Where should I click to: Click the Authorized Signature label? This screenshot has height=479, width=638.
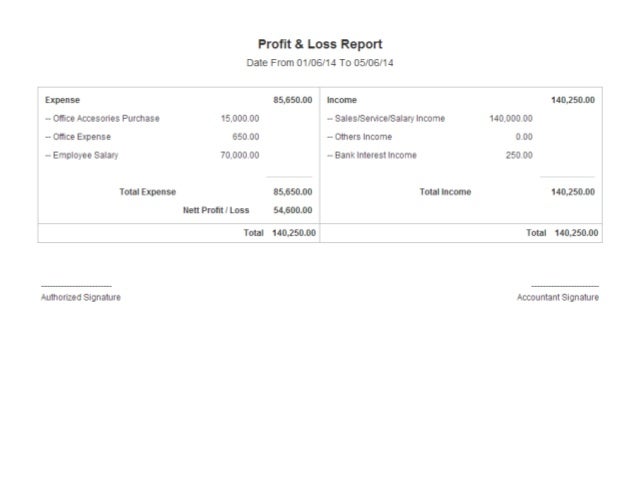[81, 297]
